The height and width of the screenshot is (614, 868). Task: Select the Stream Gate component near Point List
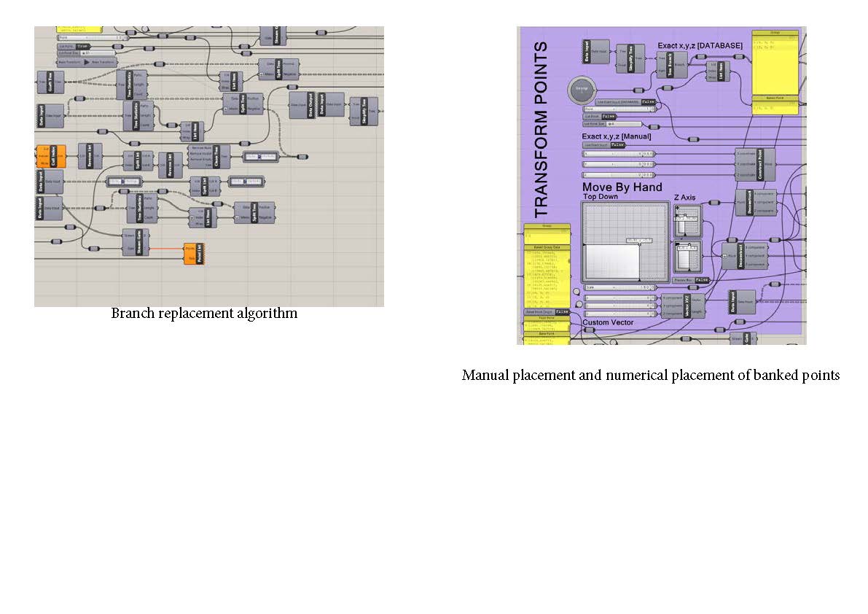[x=137, y=241]
